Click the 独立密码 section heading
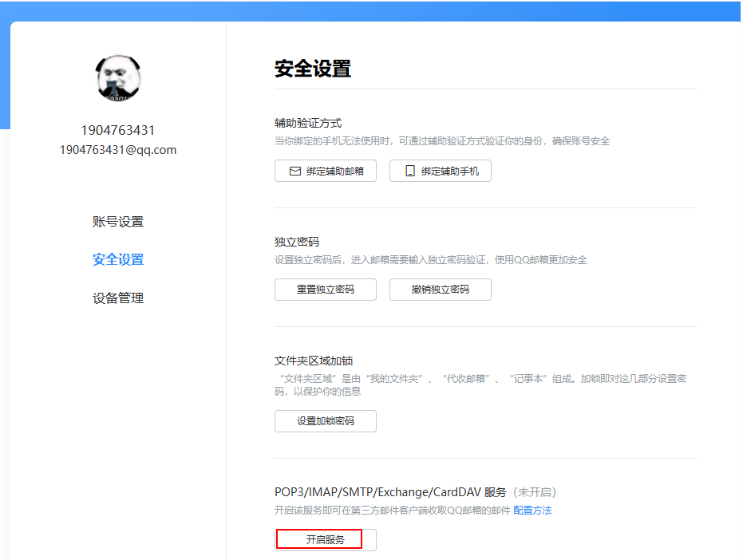The width and height of the screenshot is (743, 560). click(297, 242)
